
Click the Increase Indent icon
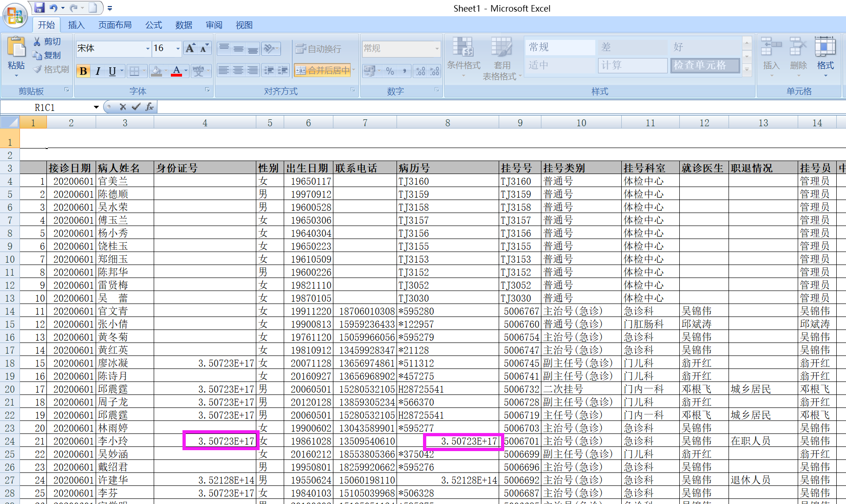pyautogui.click(x=283, y=71)
